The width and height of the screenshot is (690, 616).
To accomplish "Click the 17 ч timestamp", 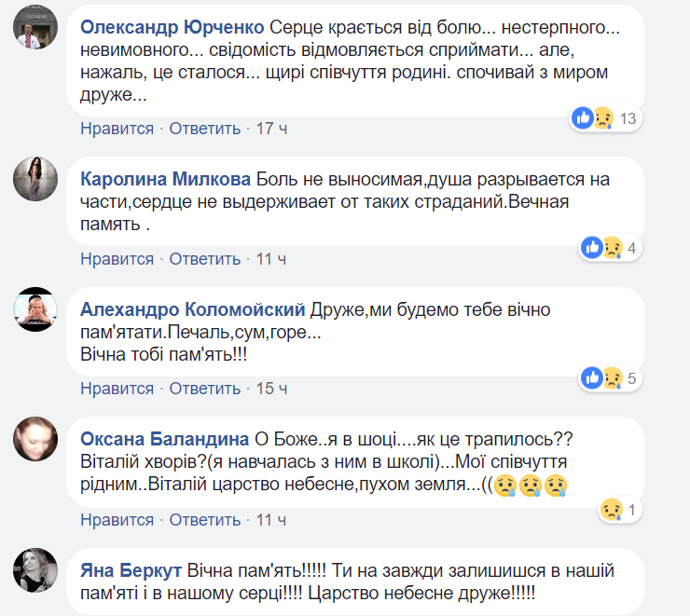I will coord(271,129).
